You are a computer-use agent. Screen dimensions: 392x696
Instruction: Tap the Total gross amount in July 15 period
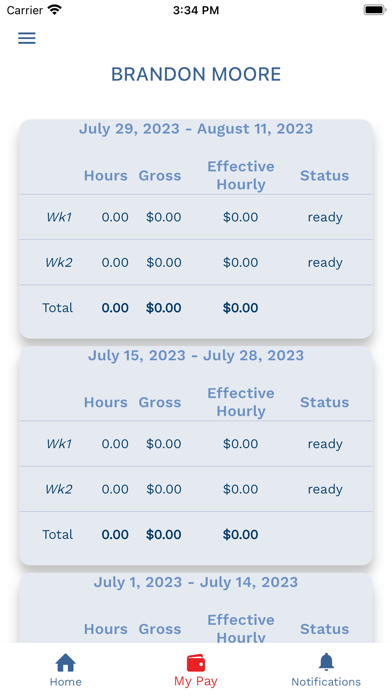tap(164, 534)
